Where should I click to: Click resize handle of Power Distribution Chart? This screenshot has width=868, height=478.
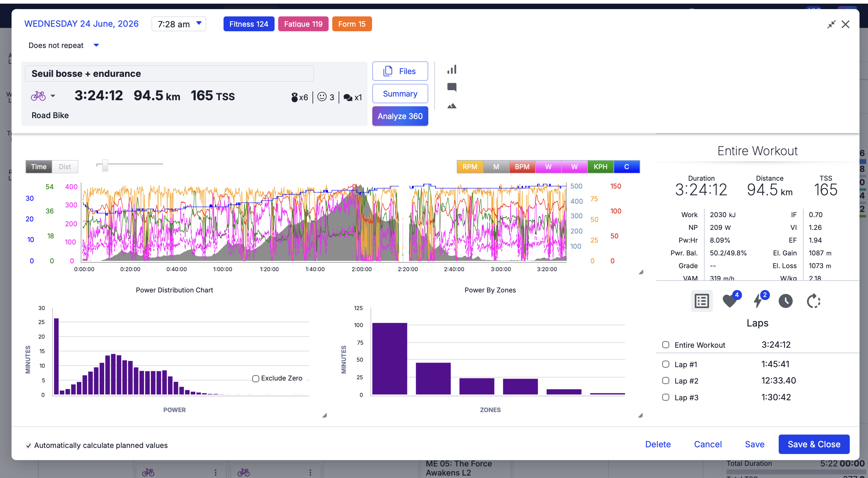pos(324,415)
